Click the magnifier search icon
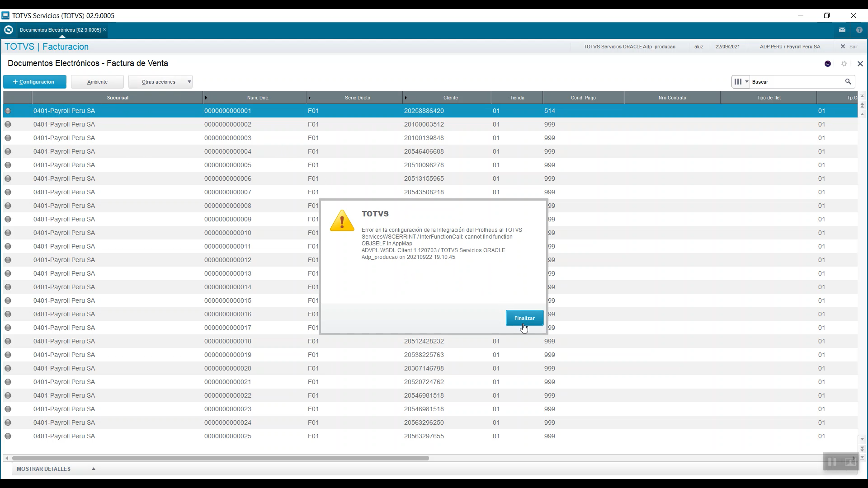This screenshot has height=488, width=868. point(848,82)
